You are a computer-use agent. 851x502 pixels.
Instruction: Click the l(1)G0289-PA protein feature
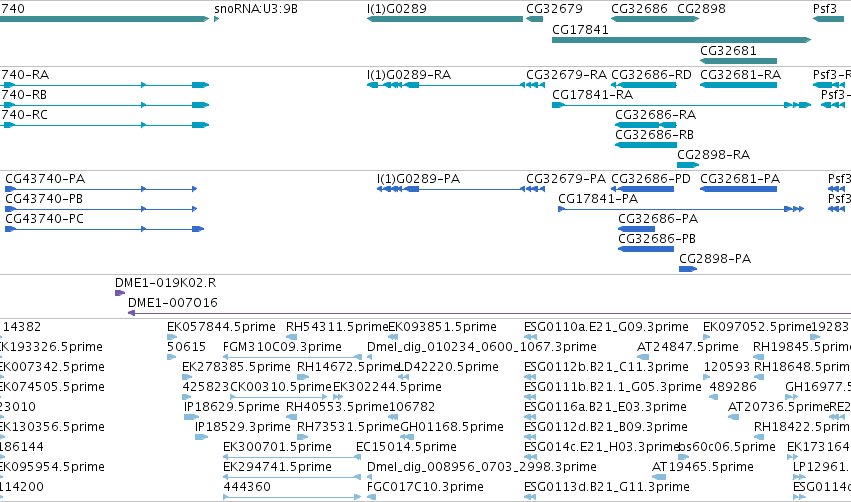tap(450, 189)
